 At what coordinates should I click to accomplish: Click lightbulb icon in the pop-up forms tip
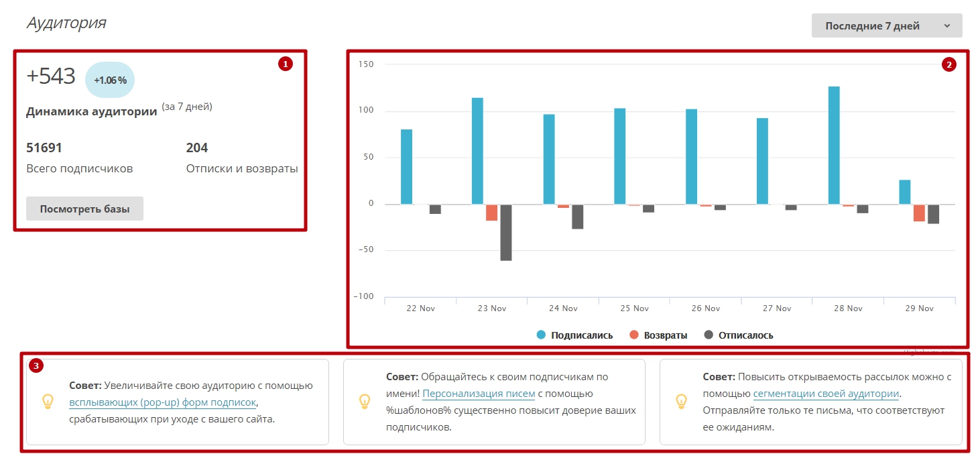click(48, 401)
